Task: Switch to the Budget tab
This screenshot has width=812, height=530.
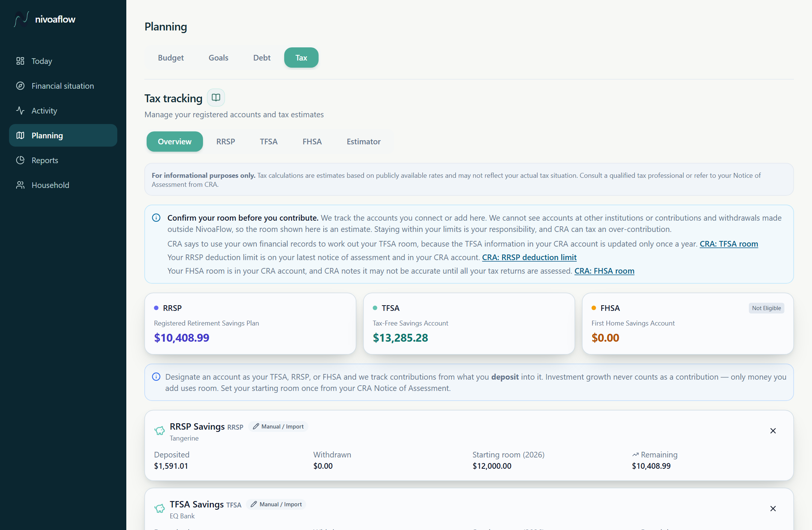Action: [x=171, y=58]
